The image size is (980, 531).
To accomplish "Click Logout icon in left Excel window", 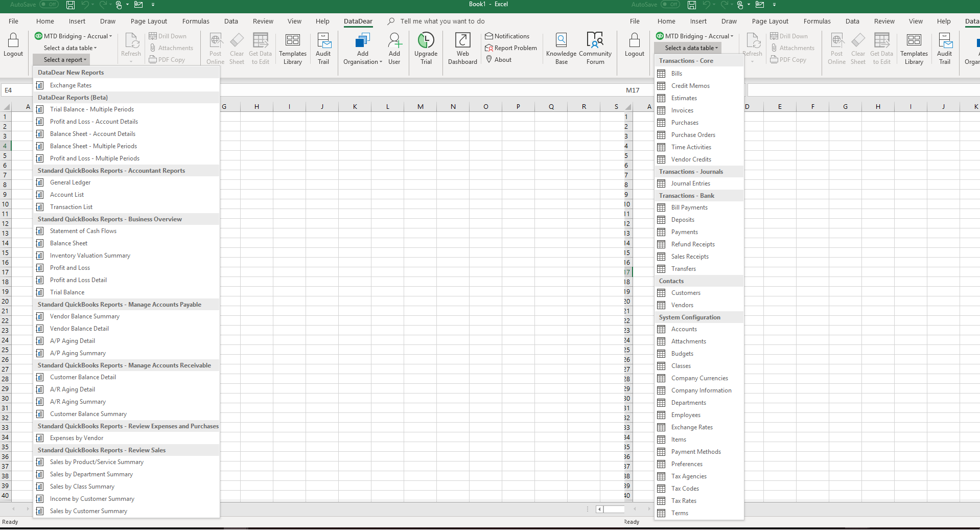I will click(13, 45).
